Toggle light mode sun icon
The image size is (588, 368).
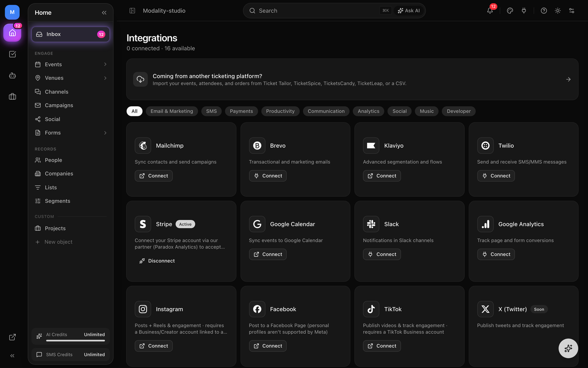tap(558, 11)
